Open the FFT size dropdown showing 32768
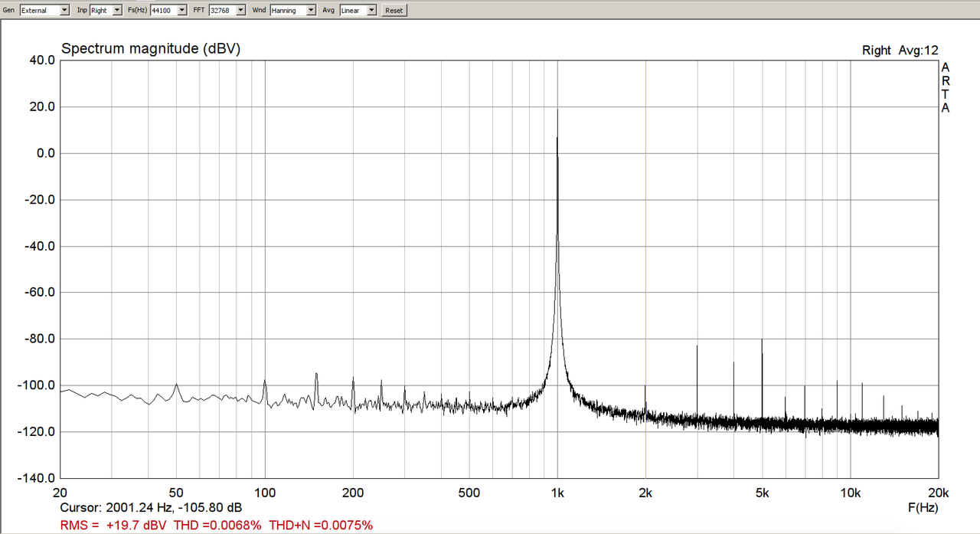 227,10
